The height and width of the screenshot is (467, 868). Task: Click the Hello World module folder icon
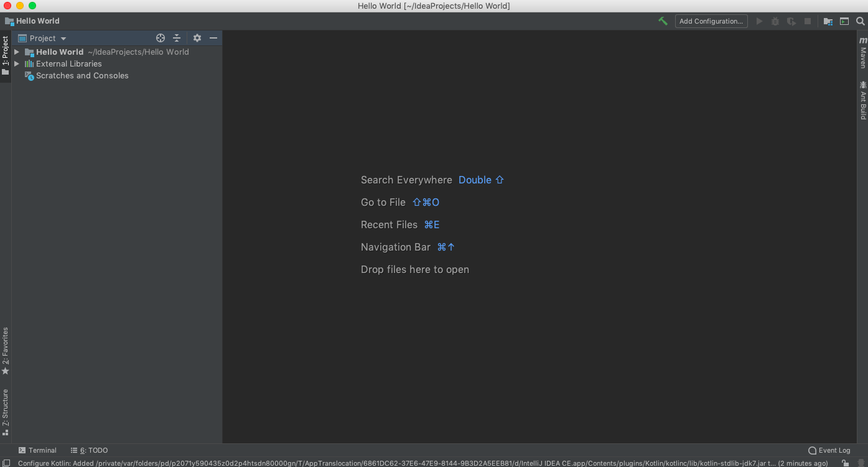[x=29, y=52]
